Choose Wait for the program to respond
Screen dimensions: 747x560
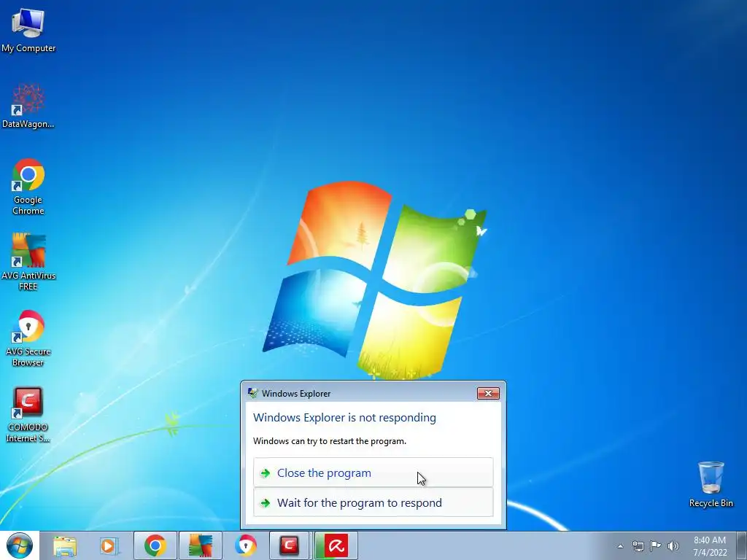[x=373, y=502]
